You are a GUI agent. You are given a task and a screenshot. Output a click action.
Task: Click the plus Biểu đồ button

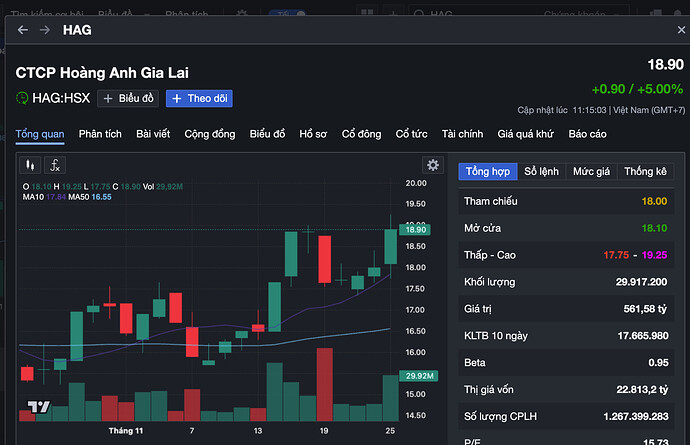point(128,98)
